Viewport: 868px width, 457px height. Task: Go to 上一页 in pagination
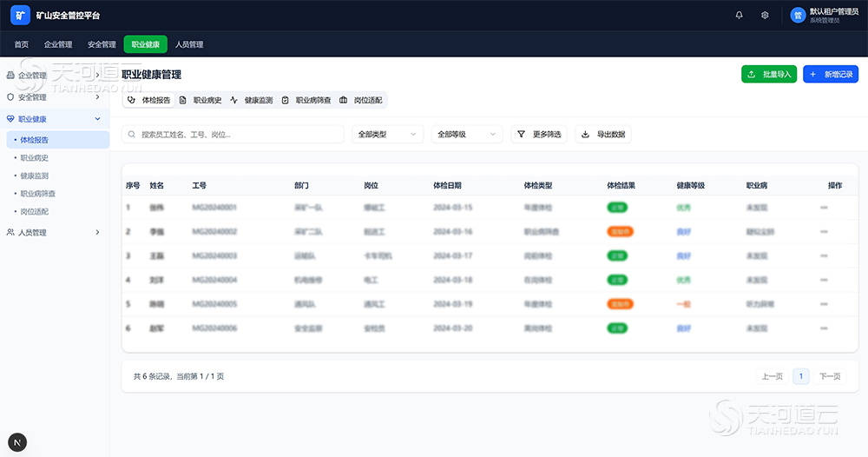[773, 376]
